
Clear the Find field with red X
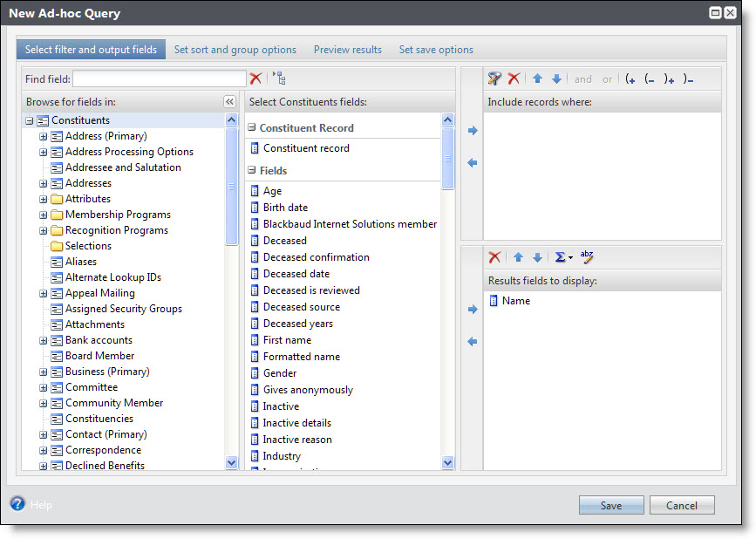click(x=255, y=78)
